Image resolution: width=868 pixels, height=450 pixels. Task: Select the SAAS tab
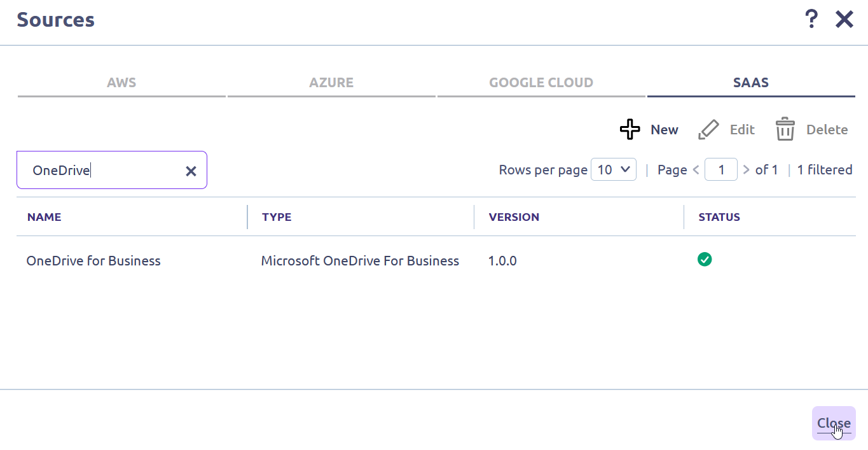pos(751,83)
